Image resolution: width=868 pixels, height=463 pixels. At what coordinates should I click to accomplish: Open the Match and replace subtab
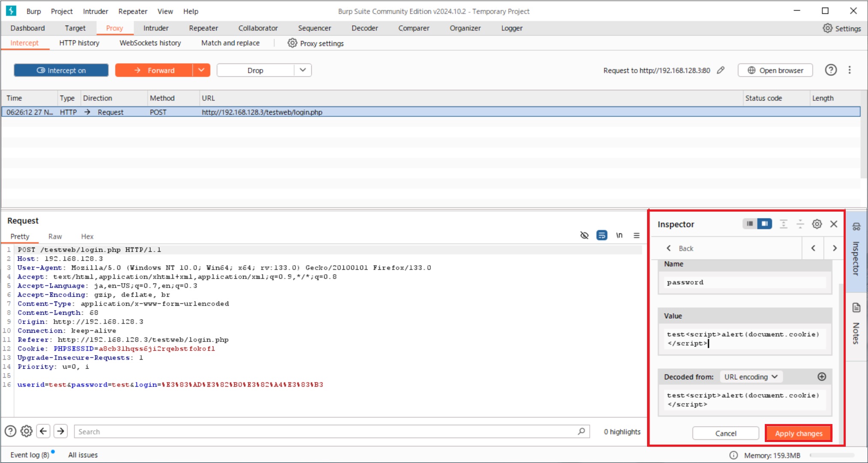coord(230,43)
